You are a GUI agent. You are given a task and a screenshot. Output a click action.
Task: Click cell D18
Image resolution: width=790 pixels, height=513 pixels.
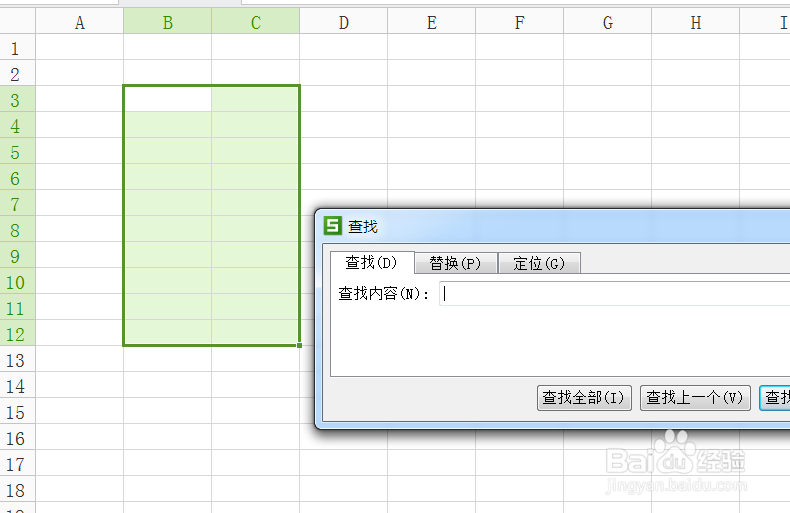(344, 488)
